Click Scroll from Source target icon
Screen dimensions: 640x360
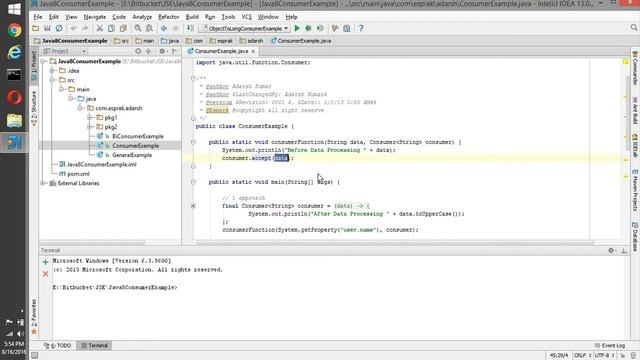tap(138, 51)
